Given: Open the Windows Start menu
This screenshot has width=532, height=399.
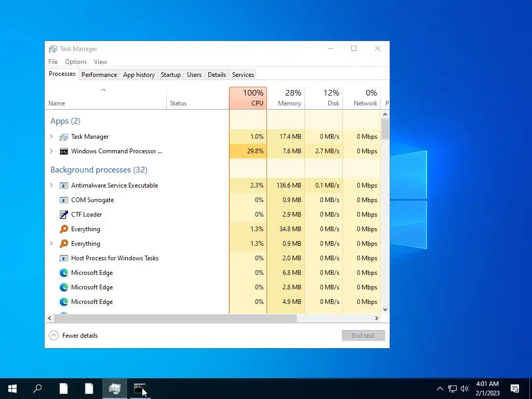Looking at the screenshot, I should (12, 389).
